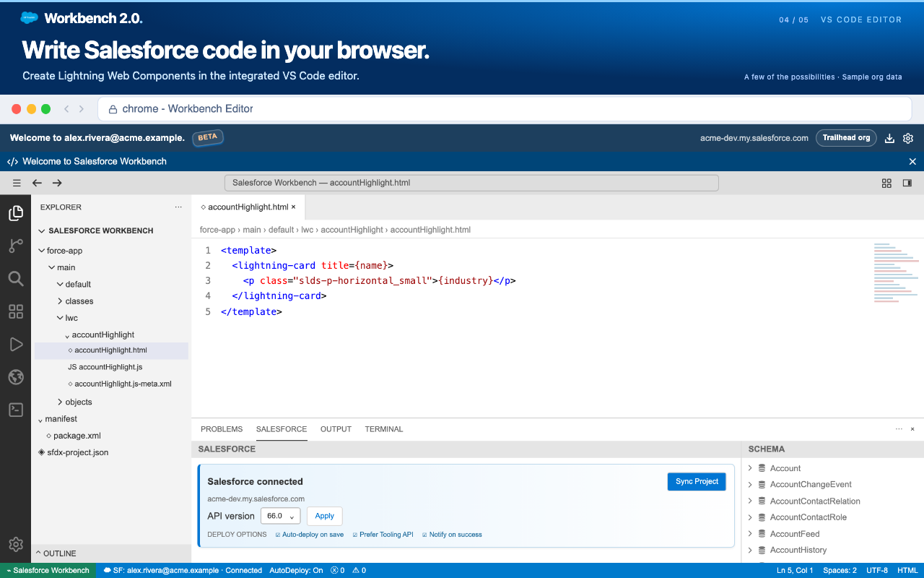Open the Manage gear in activity bar
924x578 pixels.
coord(15,544)
